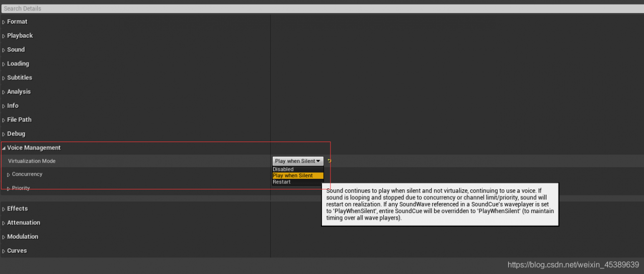Click the reset-to-default arrow beside Virtualization Mode
The image size is (644, 274).
coord(329,161)
